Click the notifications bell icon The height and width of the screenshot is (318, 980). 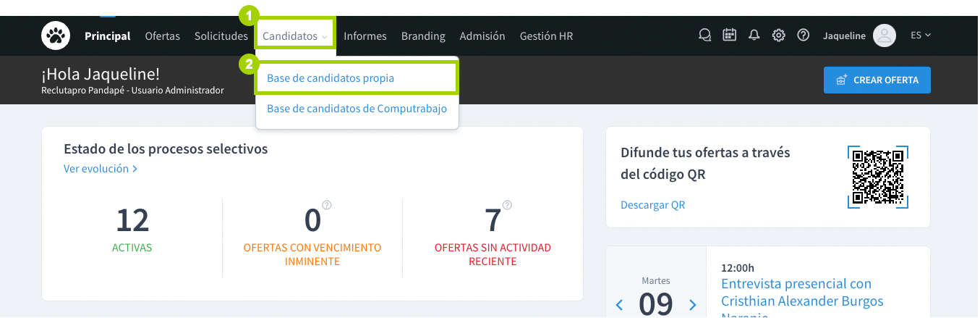(754, 35)
